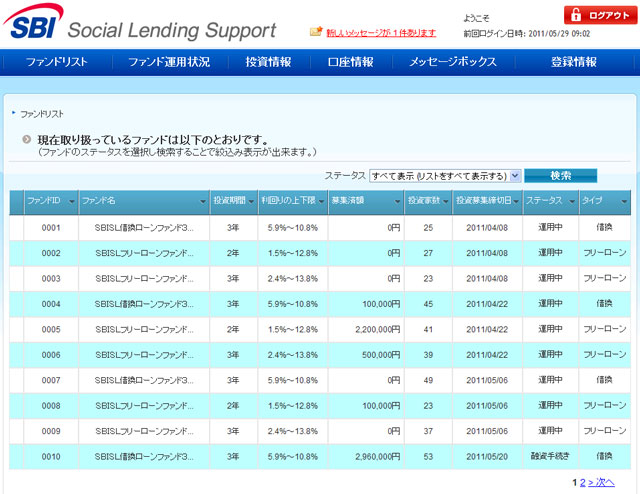Sort by ステータス column arrow
640x494 pixels.
[572, 201]
